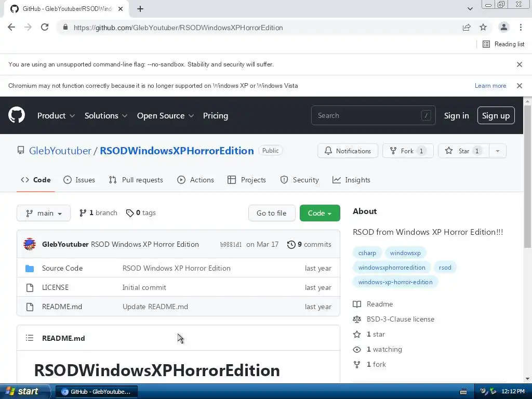Open the RSODWindowsXPHorrorEdition repository link
This screenshot has height=399, width=532.
[177, 151]
